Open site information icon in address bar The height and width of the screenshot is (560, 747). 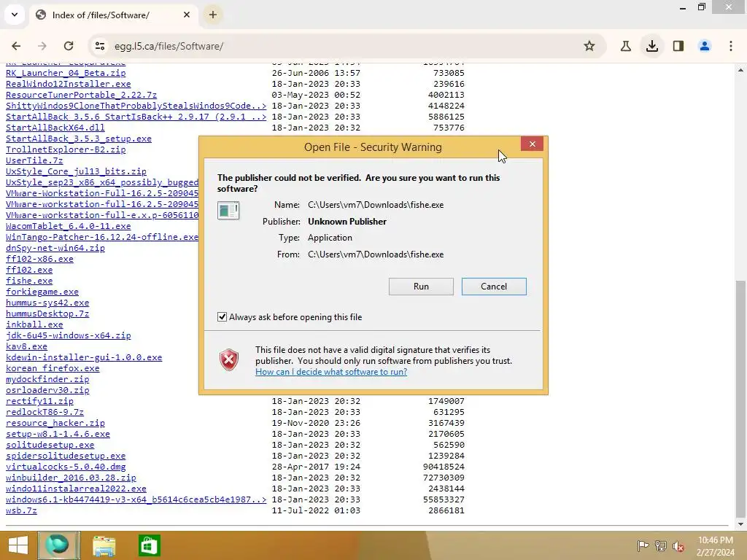[99, 46]
